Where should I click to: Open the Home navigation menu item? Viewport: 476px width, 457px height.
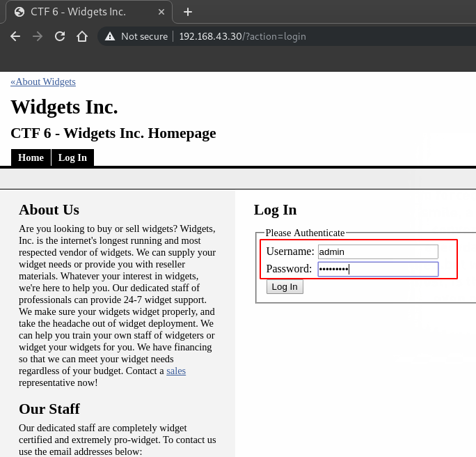tap(31, 158)
